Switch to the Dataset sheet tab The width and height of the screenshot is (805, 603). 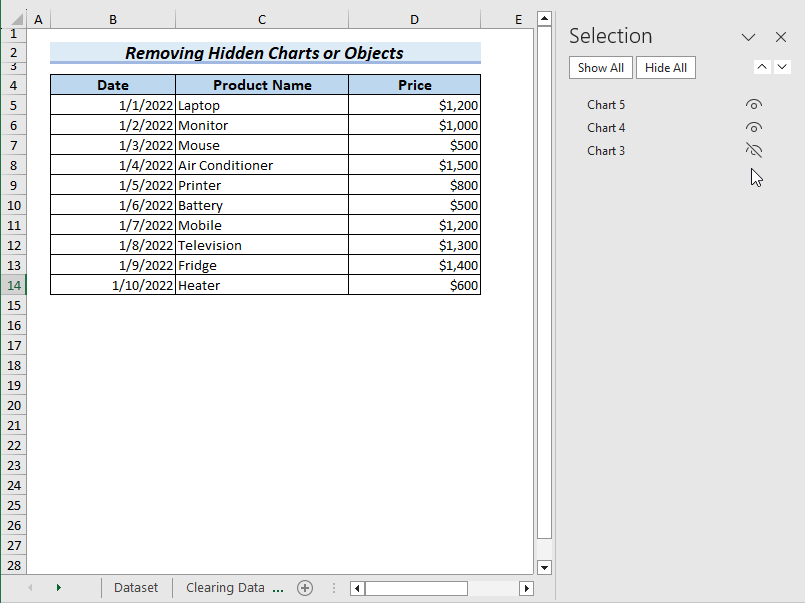[136, 588]
